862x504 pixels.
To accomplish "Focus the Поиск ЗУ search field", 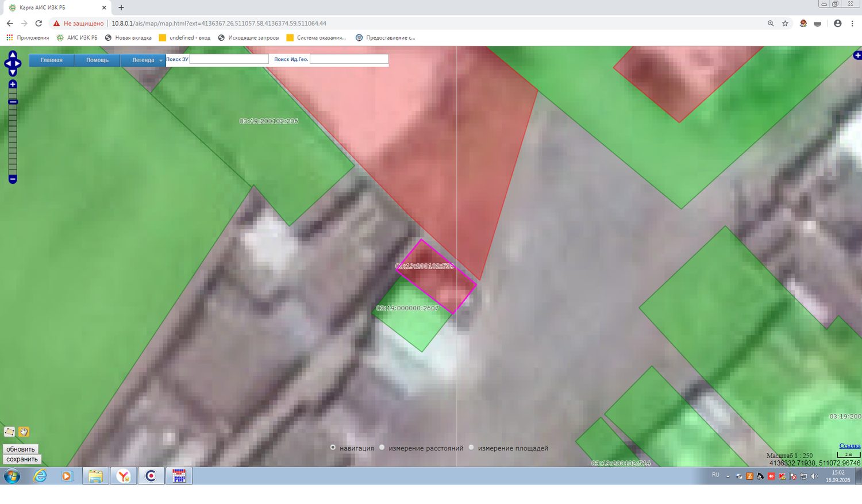I will tap(229, 59).
